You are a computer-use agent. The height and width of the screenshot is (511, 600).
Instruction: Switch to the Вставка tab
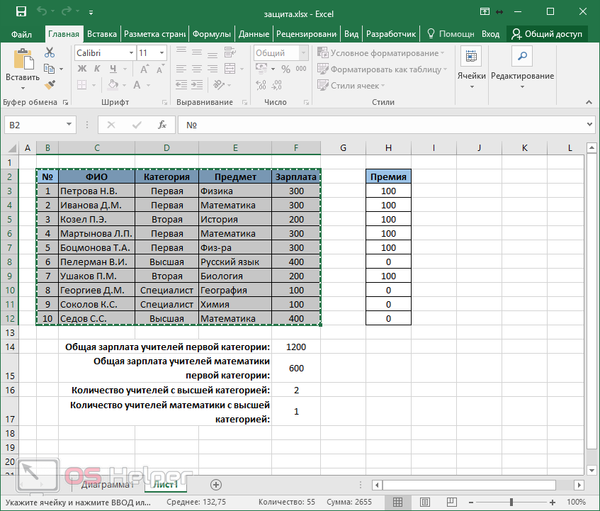[x=102, y=34]
